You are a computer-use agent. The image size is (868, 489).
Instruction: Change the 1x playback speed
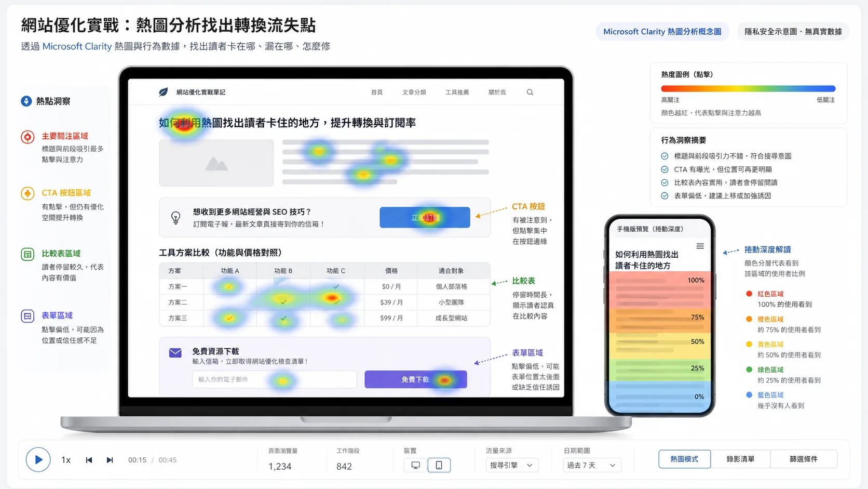(x=66, y=460)
